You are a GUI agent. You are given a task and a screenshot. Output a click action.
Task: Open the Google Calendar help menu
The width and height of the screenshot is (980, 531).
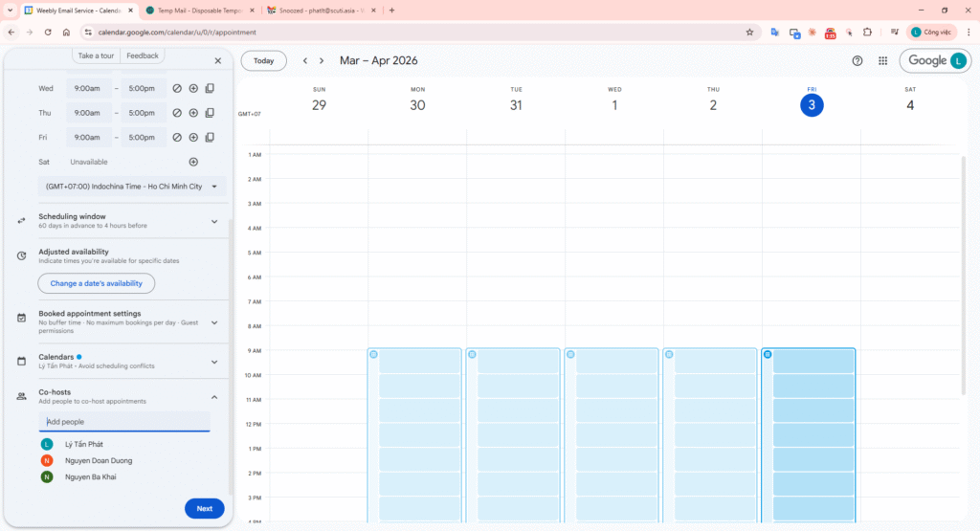pos(857,60)
